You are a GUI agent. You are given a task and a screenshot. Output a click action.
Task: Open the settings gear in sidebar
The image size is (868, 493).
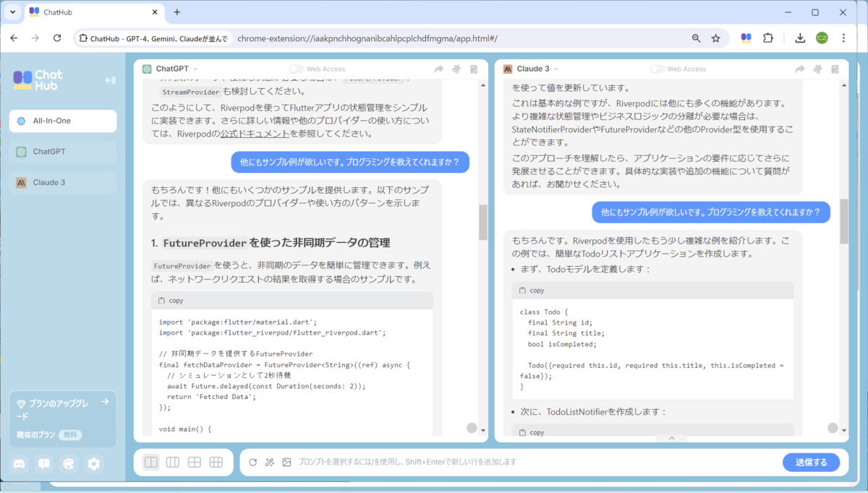tap(93, 464)
